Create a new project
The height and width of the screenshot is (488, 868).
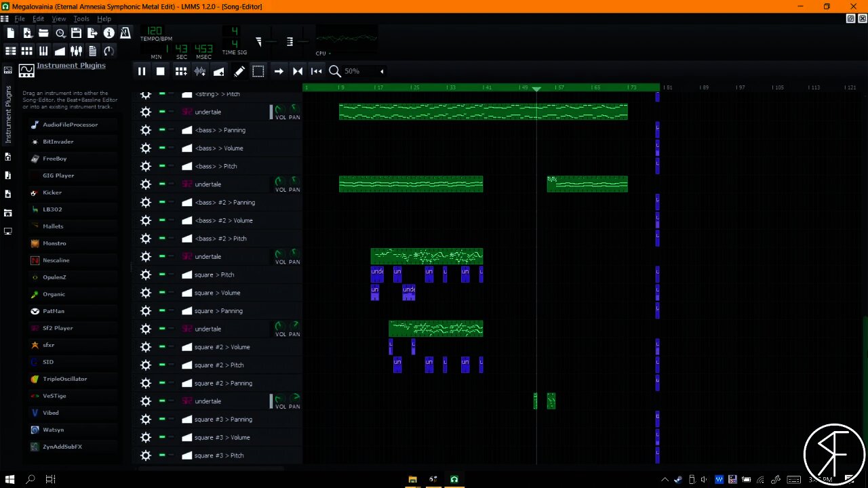click(x=11, y=33)
